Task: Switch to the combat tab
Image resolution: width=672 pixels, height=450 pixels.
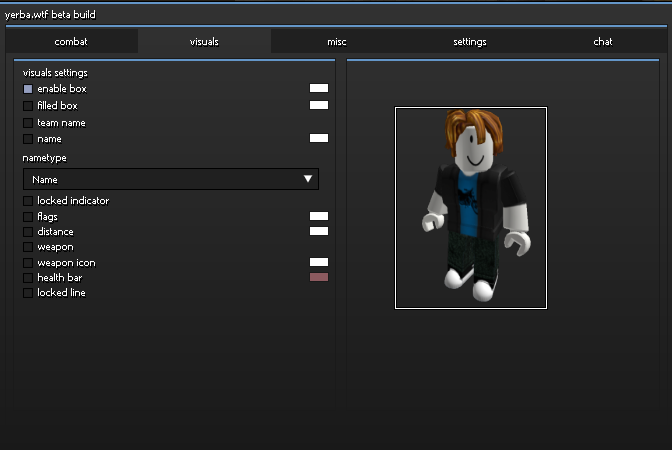Action: point(71,42)
